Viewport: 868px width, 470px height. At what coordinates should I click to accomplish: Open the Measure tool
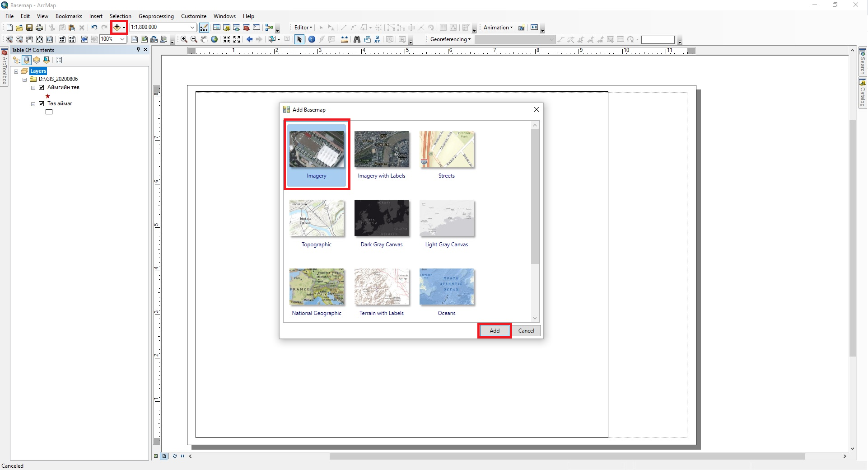point(345,39)
